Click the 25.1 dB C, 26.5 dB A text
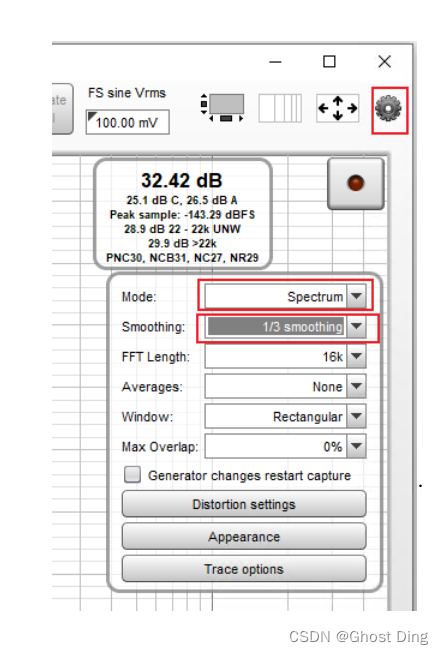Viewport: 443px width, 655px height. (x=182, y=200)
